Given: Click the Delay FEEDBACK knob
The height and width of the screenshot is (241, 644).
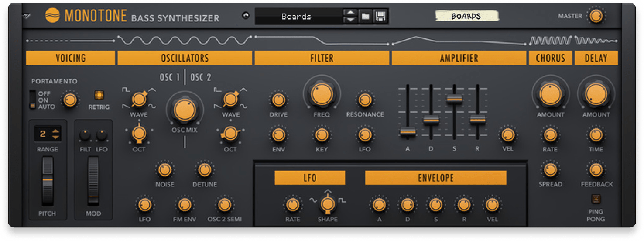Looking at the screenshot, I should [596, 169].
